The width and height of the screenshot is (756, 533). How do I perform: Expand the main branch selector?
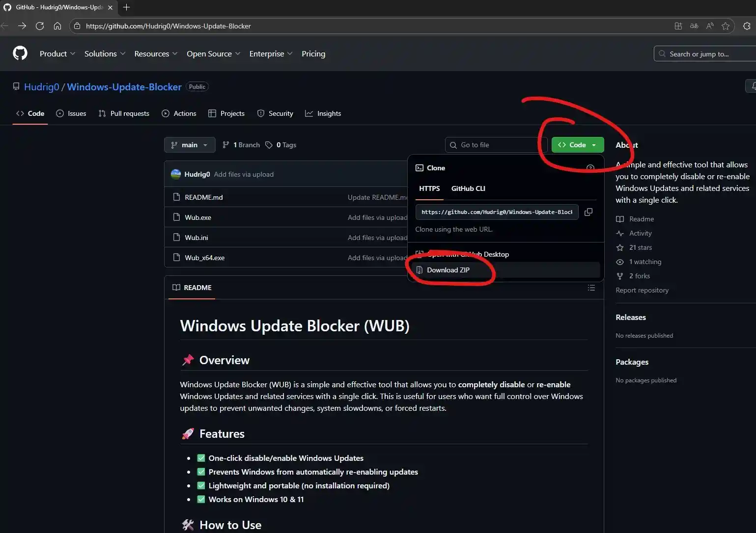point(189,144)
